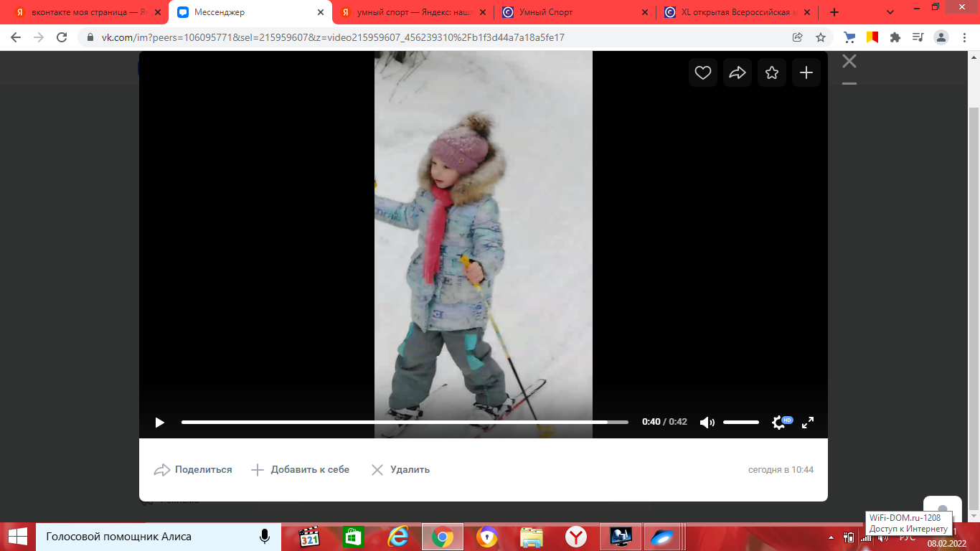The height and width of the screenshot is (551, 980).
Task: Click the share arrow icon above the video
Action: tap(738, 72)
